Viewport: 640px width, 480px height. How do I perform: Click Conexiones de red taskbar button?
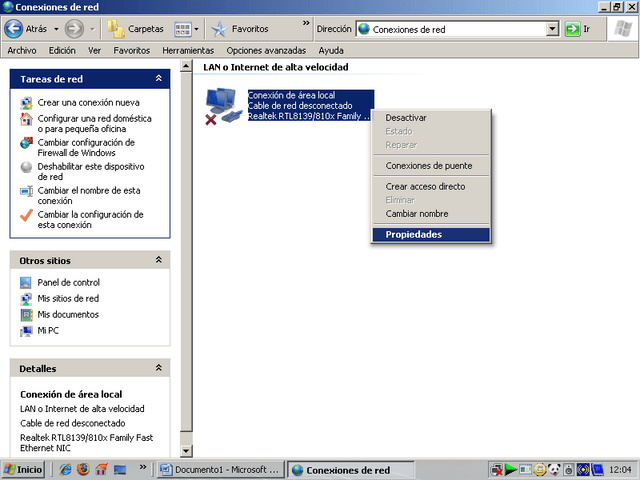[x=351, y=470]
